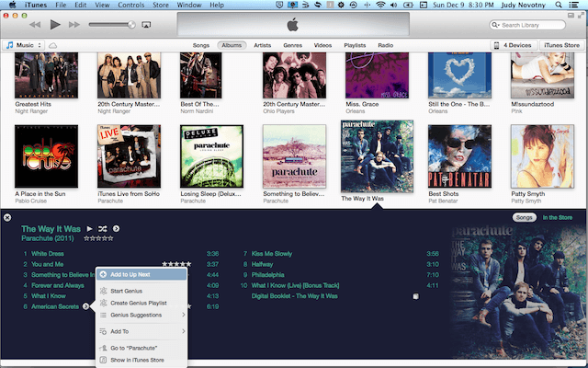The image size is (588, 368).
Task: Click arrow button next to American Secrets
Action: (85, 306)
